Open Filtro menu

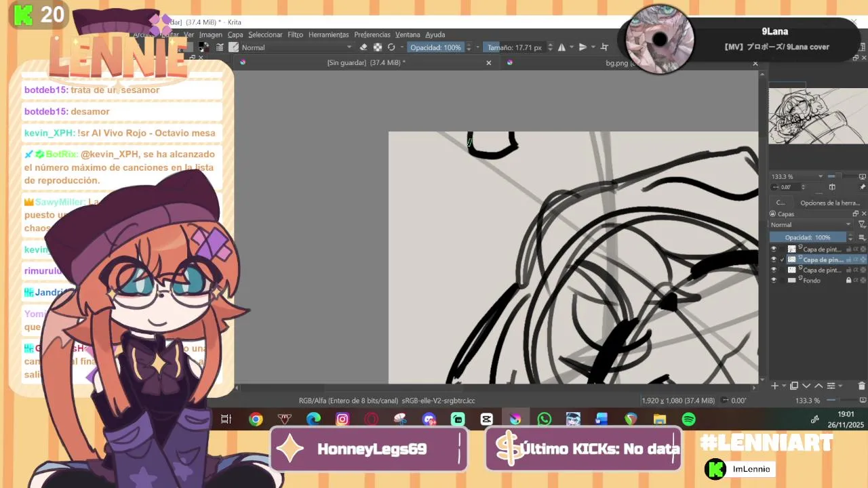(x=295, y=35)
